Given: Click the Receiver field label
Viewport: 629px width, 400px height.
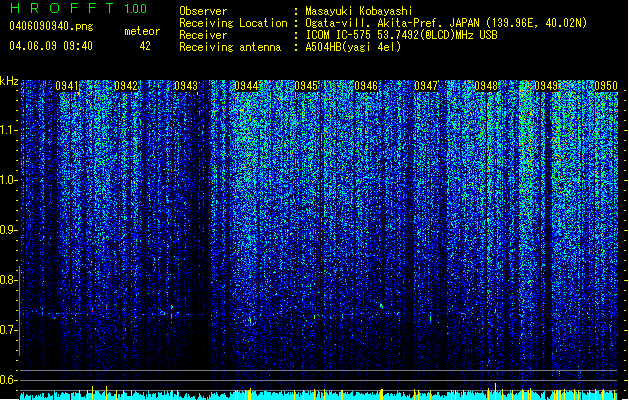Looking at the screenshot, I should (x=203, y=35).
